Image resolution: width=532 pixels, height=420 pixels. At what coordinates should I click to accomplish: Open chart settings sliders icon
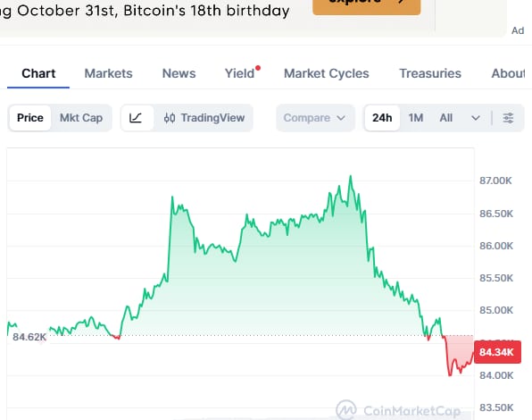coord(508,118)
